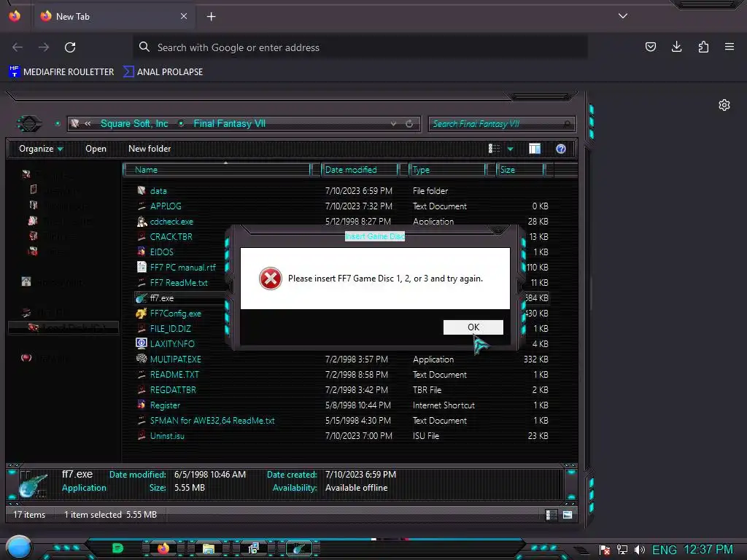Viewport: 747px width, 560px height.
Task: Click the Square Soft, Inc breadcrumb
Action: (134, 123)
